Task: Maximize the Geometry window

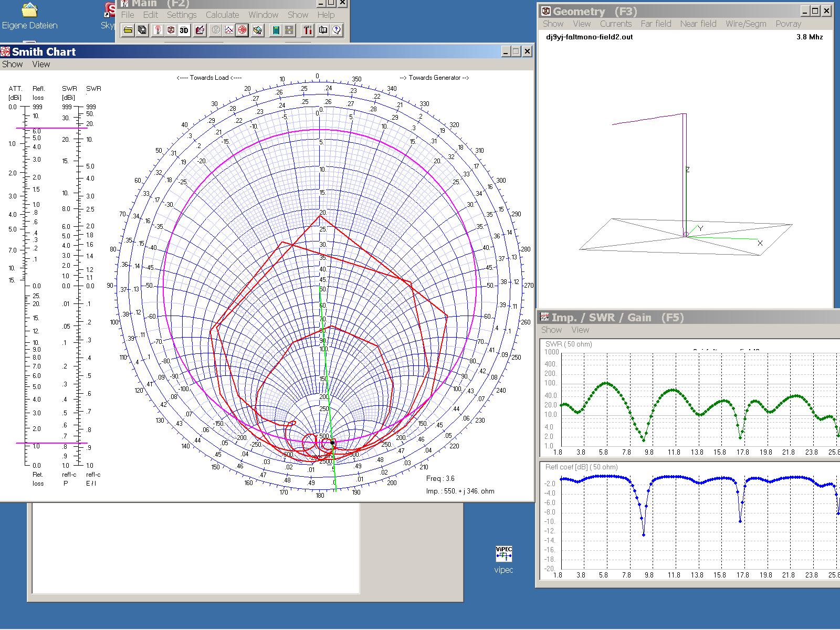Action: (815, 10)
